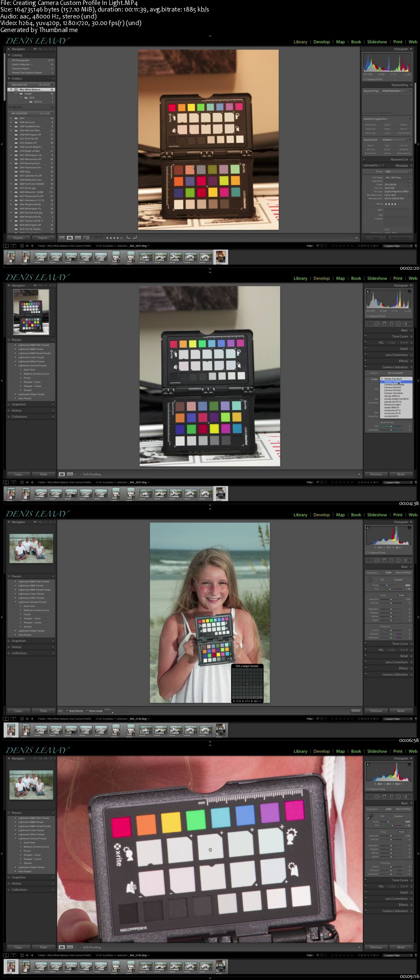Select Red Eye Correction tool in 00:04:38 frame
420x980 pixels.
tap(384, 324)
